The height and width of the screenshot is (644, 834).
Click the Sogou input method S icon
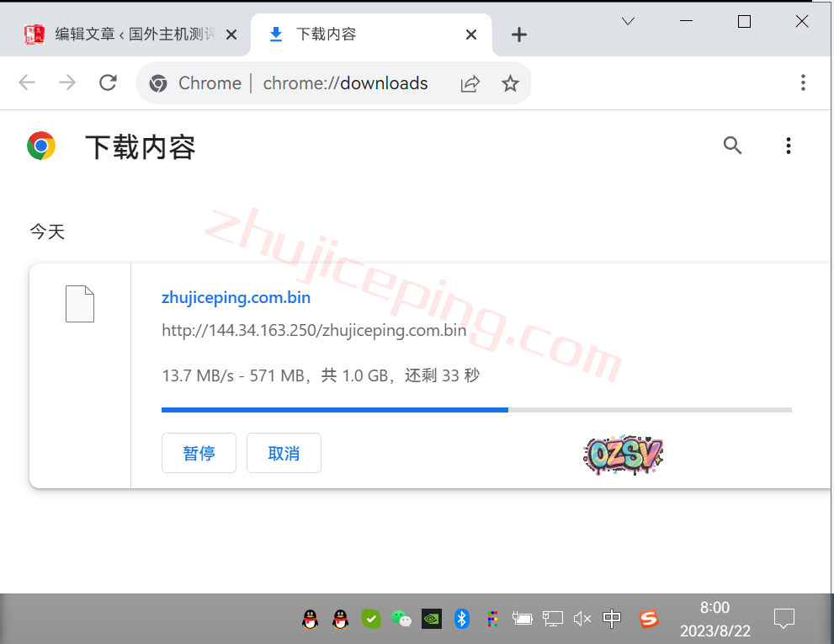(647, 620)
